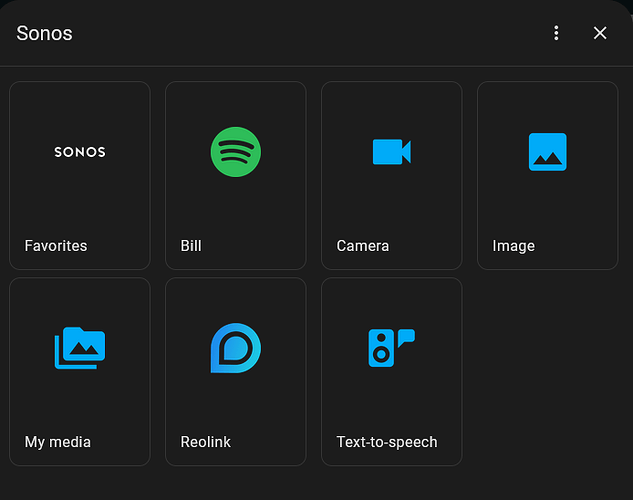
Task: Select the Text-to-speech speaker icon
Action: [x=392, y=348]
